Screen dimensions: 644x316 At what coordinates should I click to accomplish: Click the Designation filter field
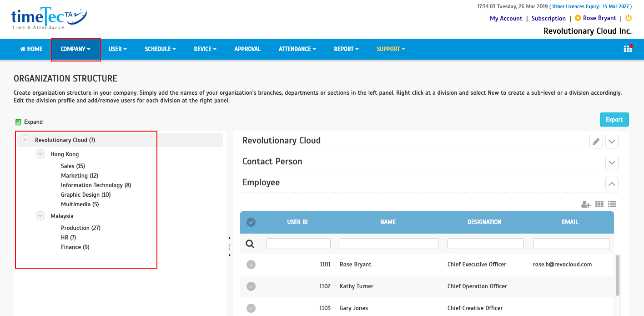pos(486,244)
